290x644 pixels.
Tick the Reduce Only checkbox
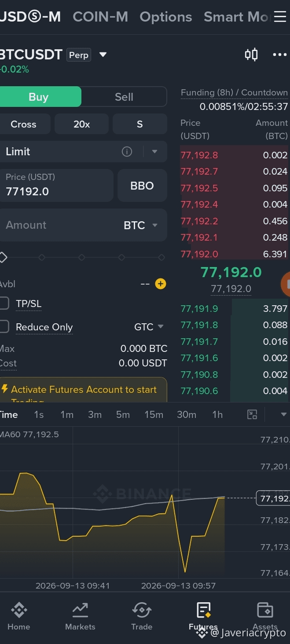click(x=4, y=326)
